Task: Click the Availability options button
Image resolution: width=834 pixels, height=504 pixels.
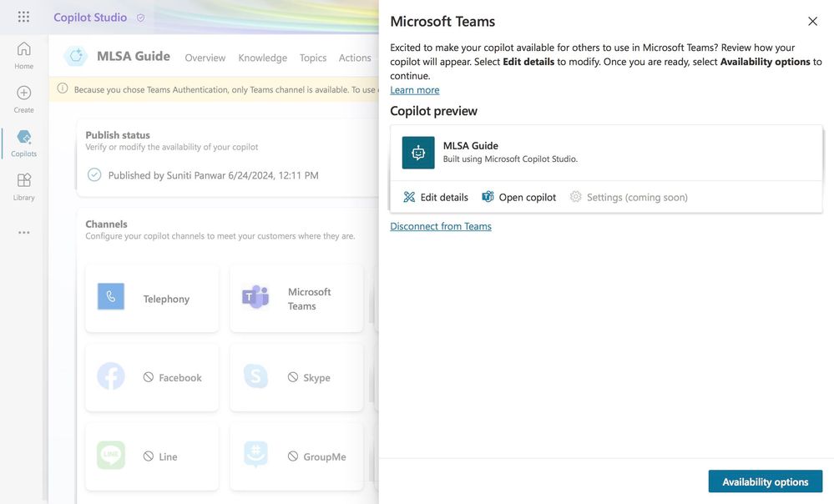Action: (765, 481)
